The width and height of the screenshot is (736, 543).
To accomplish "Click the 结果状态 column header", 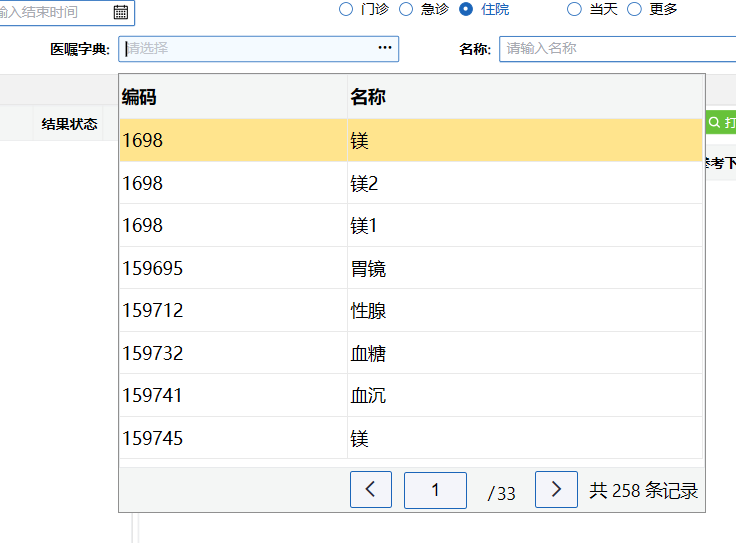I will click(x=69, y=124).
